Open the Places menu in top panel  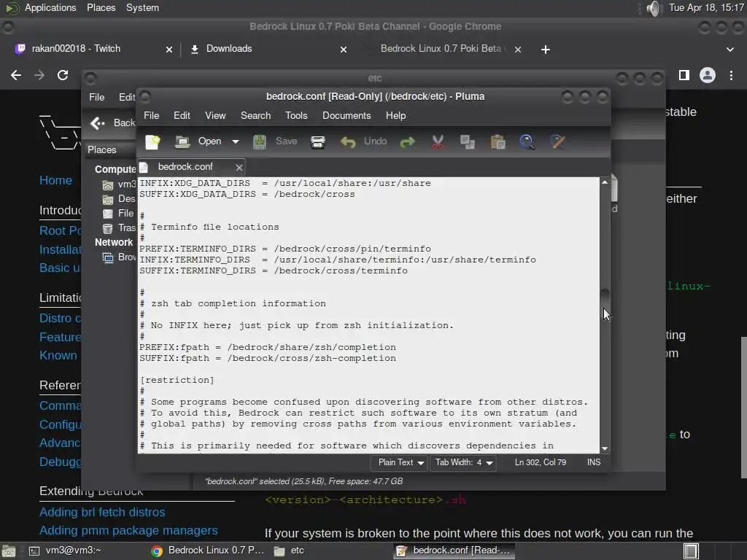pos(101,7)
